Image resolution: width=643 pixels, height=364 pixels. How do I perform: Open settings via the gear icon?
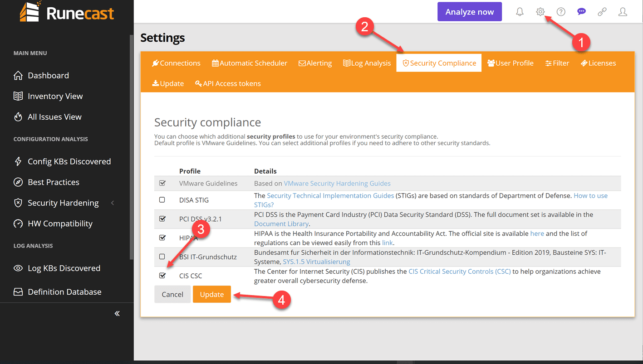pos(540,12)
